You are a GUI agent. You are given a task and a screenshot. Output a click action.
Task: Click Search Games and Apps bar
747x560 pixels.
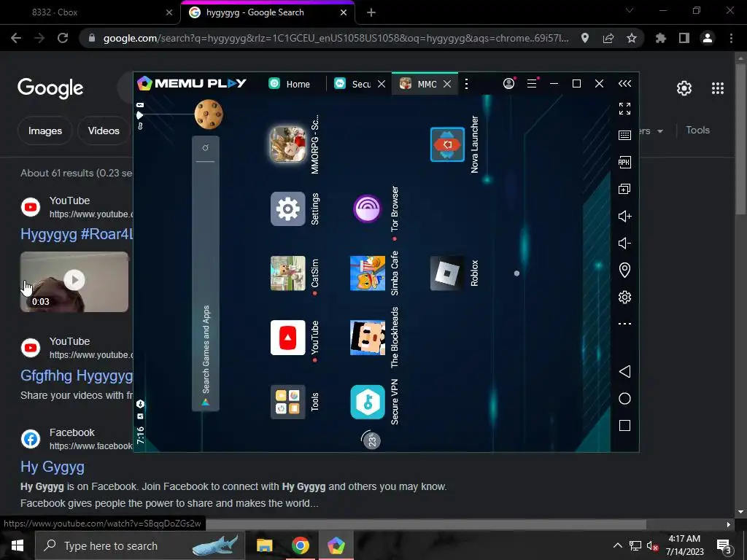tap(205, 273)
